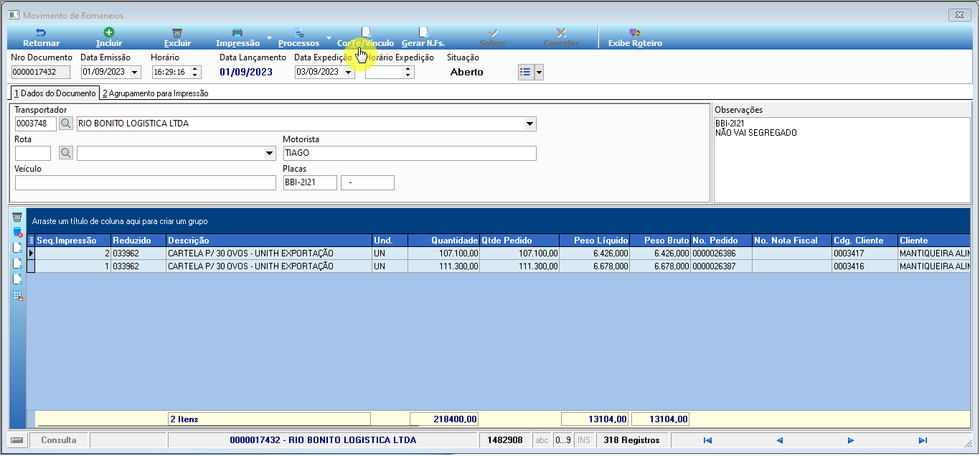Click the search icon beside the Rota field
This screenshot has width=980, height=456.
66,153
